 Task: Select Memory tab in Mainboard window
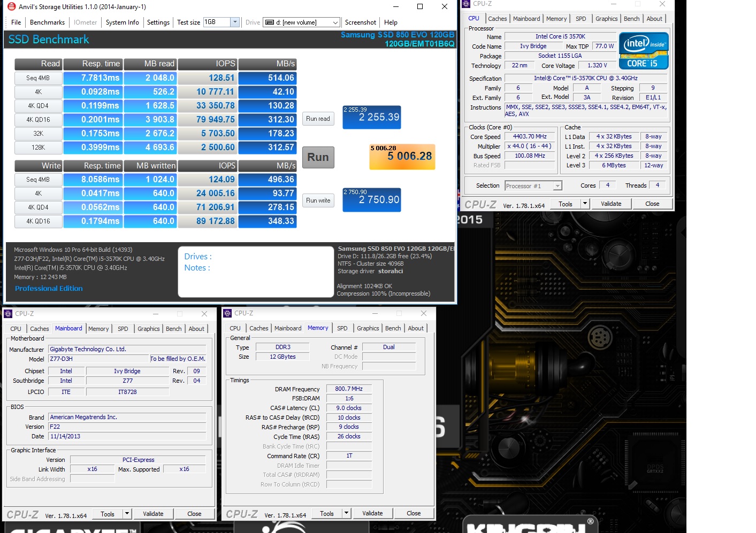click(98, 329)
